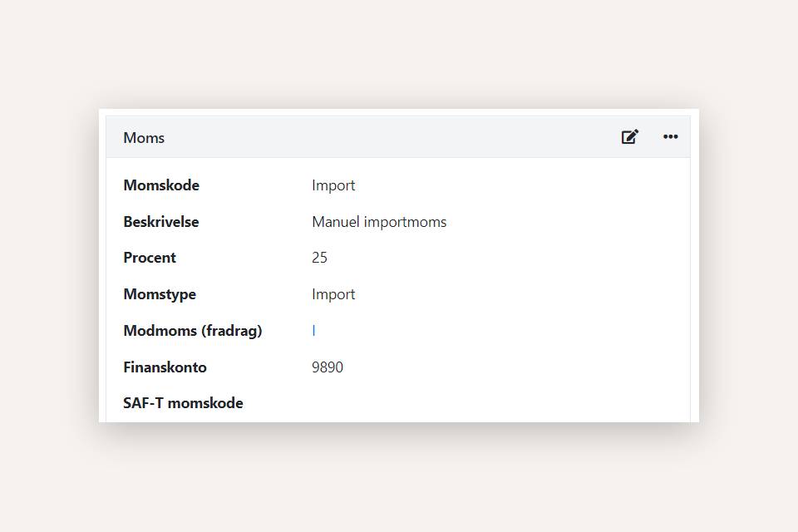Image resolution: width=798 pixels, height=532 pixels.
Task: Select the SAF-T momskode label
Action: [183, 403]
